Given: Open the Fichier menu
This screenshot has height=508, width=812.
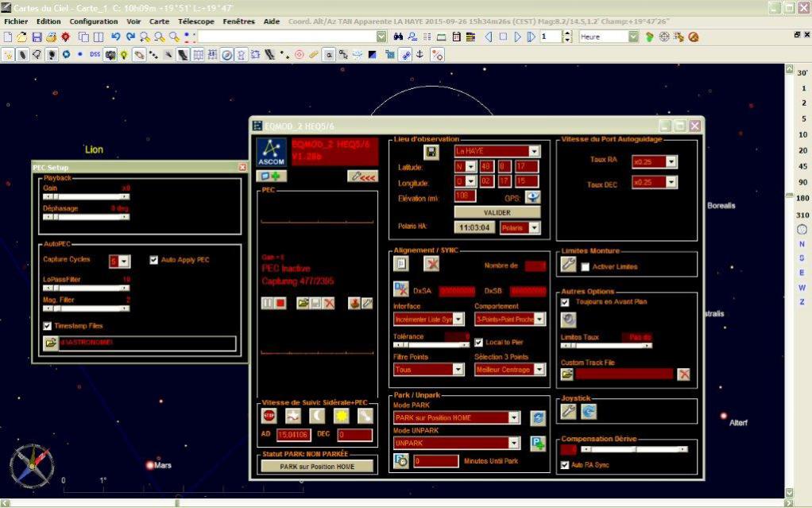Looking at the screenshot, I should pos(16,21).
